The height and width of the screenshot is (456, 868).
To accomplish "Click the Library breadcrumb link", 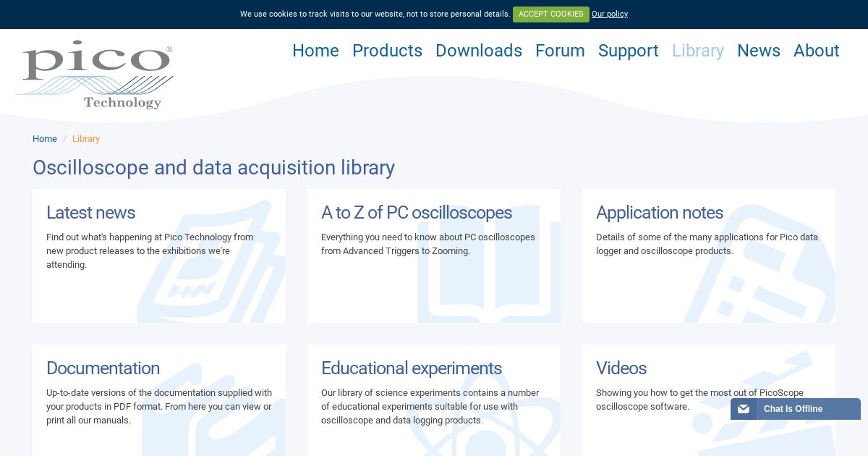I will click(86, 139).
